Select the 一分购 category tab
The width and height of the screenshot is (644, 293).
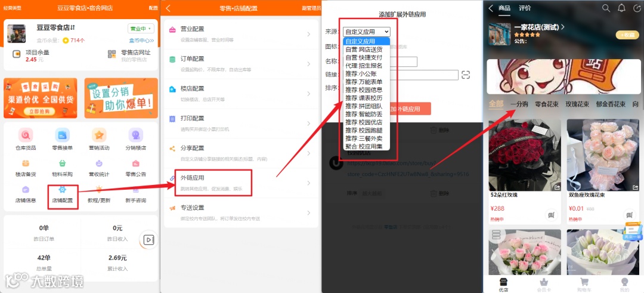pos(519,104)
